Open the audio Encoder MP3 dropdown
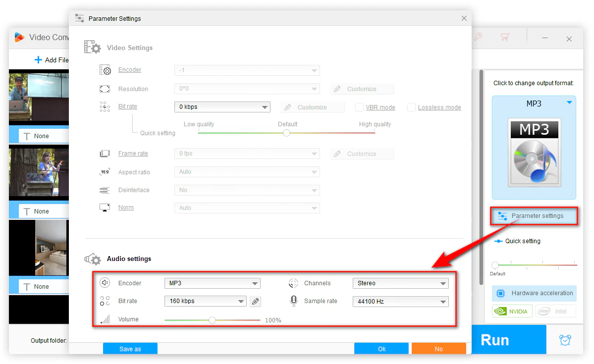The width and height of the screenshot is (594, 364). [212, 283]
